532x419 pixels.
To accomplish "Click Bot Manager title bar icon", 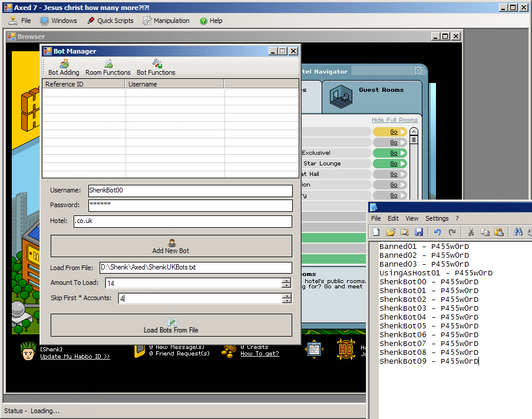I will 48,51.
